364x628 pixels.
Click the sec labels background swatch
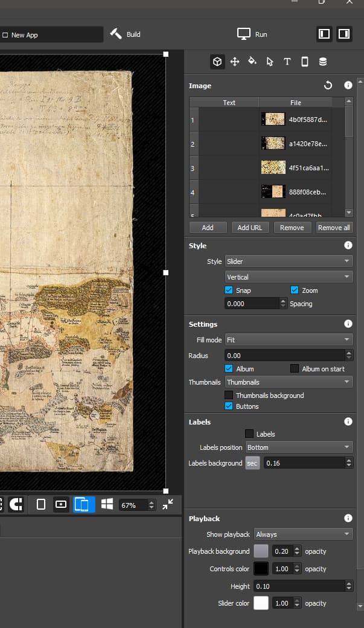pyautogui.click(x=252, y=463)
